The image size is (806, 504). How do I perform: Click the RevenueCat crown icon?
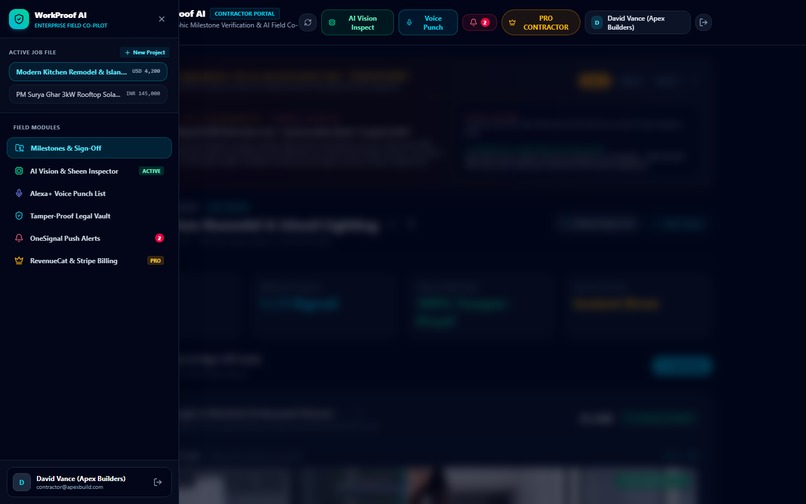[19, 261]
